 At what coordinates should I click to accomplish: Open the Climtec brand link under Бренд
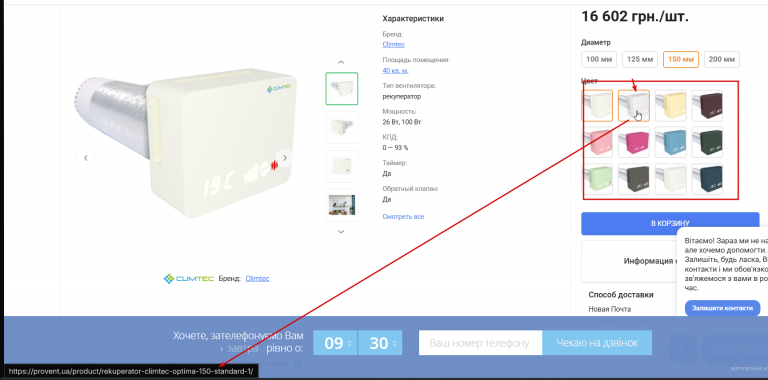(x=393, y=45)
